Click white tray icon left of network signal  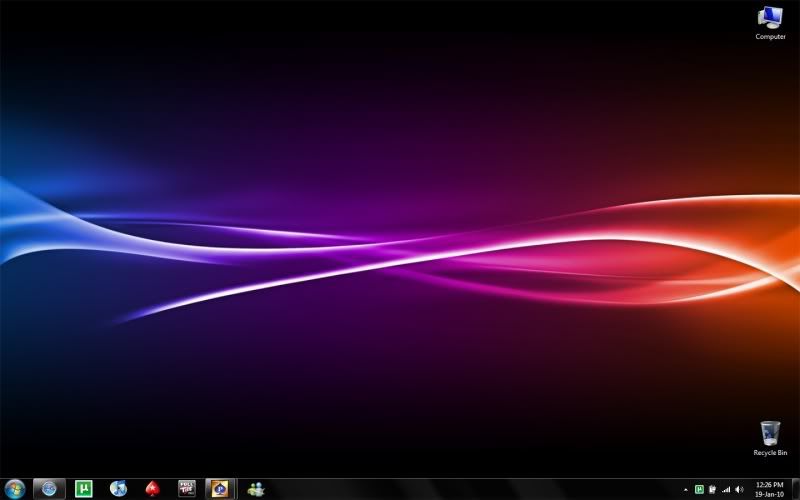pyautogui.click(x=712, y=490)
